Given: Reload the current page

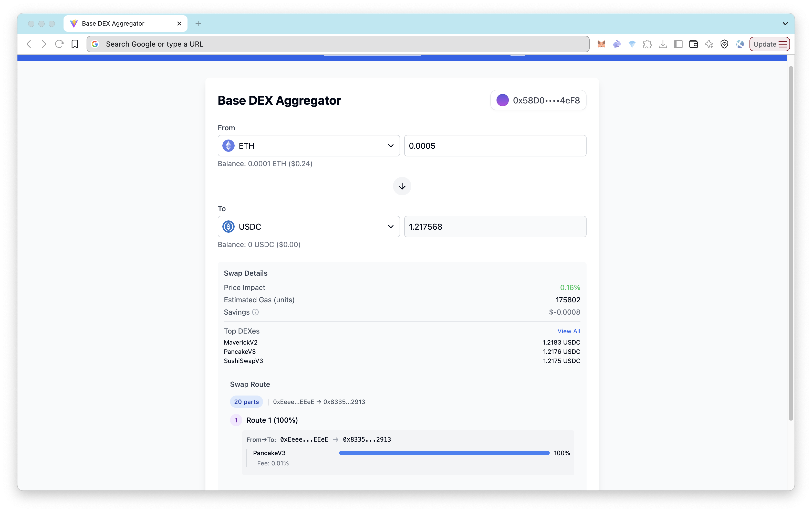Looking at the screenshot, I should 59,44.
